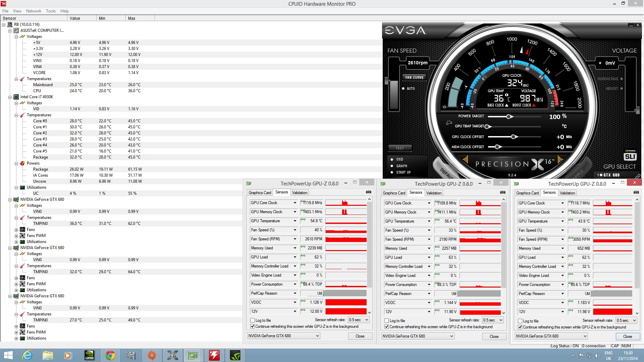Open the Origin app in taskbar
644x362 pixels.
click(x=152, y=355)
